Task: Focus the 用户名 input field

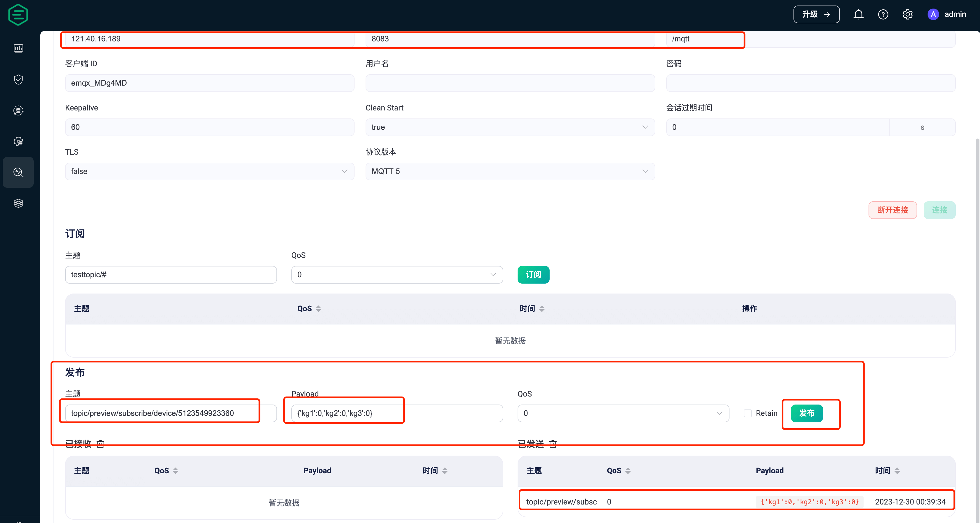Action: 510,83
